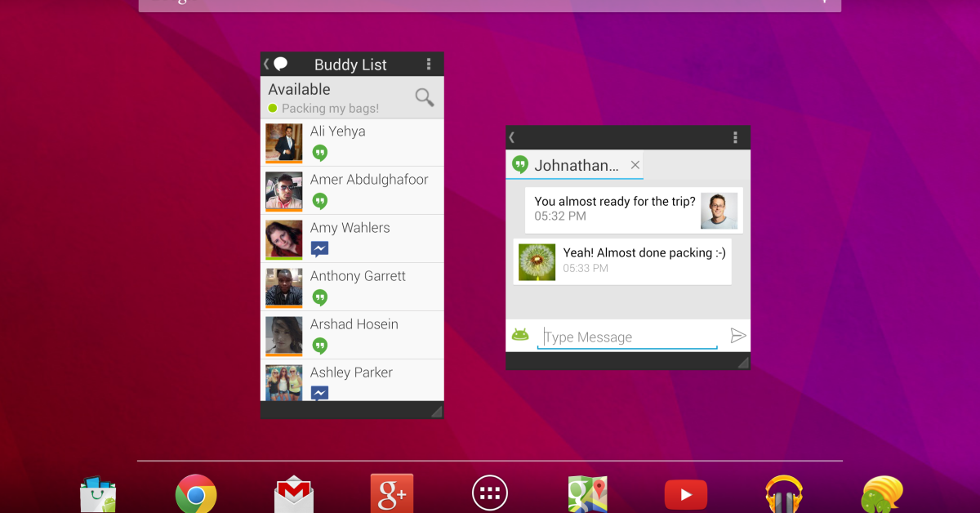Screen dimensions: 980x513
Task: Open the chat window overflow menu
Action: 735,137
